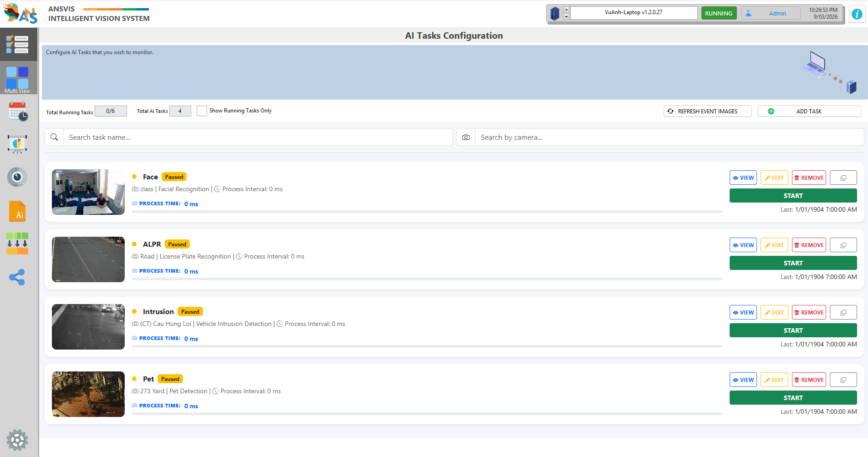Click the blue info icon top right
The height and width of the screenshot is (457, 868).
(857, 14)
